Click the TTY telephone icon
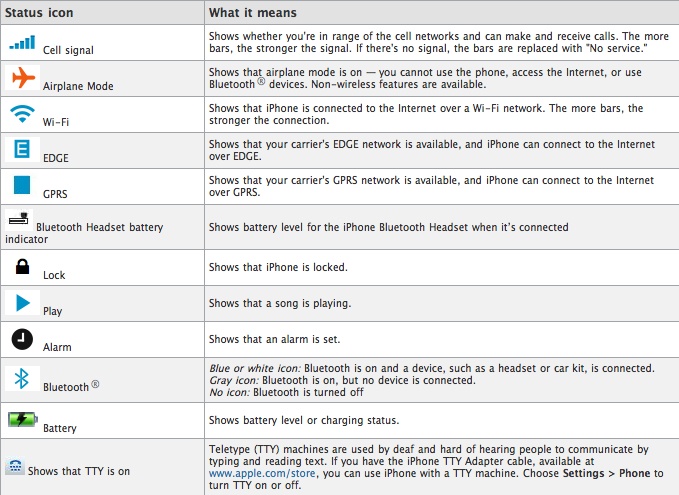 [14, 465]
